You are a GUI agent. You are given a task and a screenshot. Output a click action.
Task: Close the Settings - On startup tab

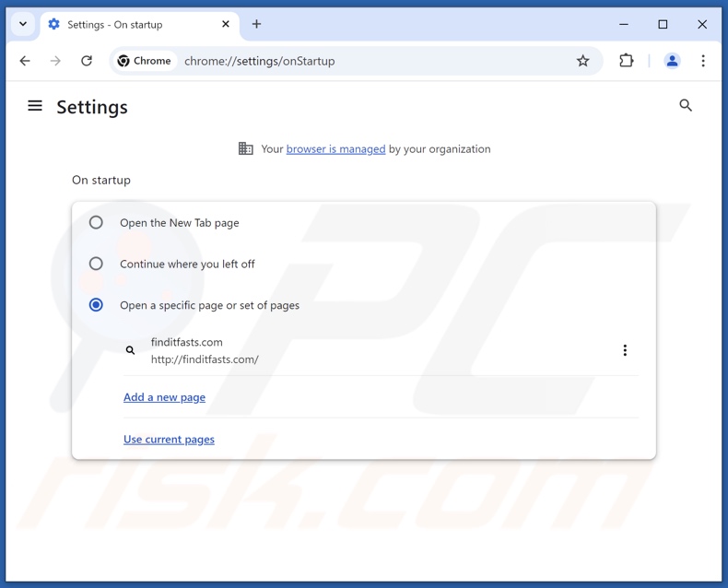(x=226, y=24)
